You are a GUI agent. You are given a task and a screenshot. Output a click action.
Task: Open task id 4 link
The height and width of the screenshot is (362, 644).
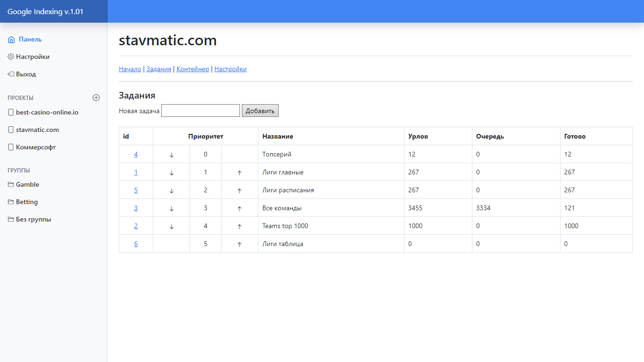[136, 154]
